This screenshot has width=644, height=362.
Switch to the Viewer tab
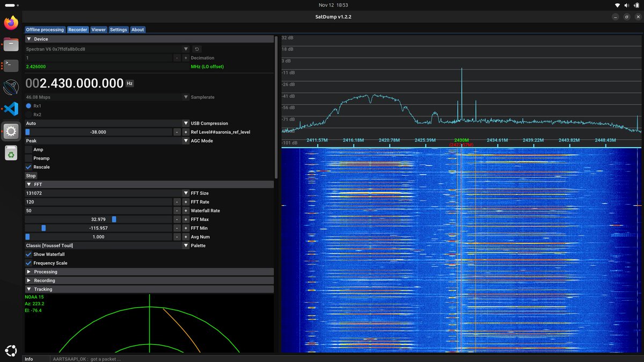point(99,30)
